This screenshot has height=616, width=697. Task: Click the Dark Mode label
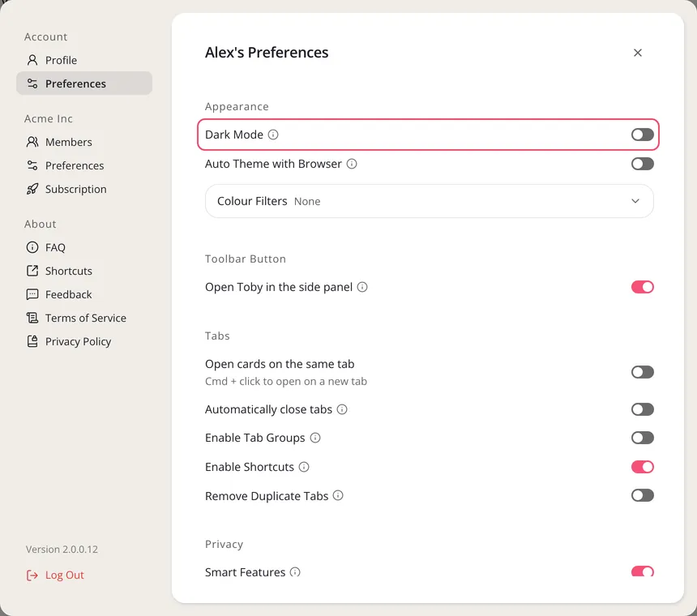pyautogui.click(x=233, y=135)
